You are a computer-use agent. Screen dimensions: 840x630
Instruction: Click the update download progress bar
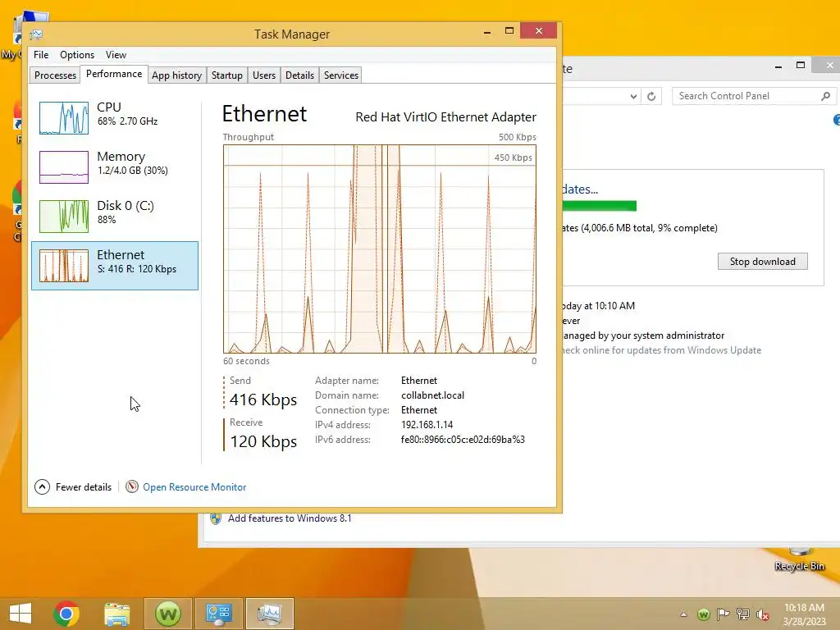[x=600, y=206]
